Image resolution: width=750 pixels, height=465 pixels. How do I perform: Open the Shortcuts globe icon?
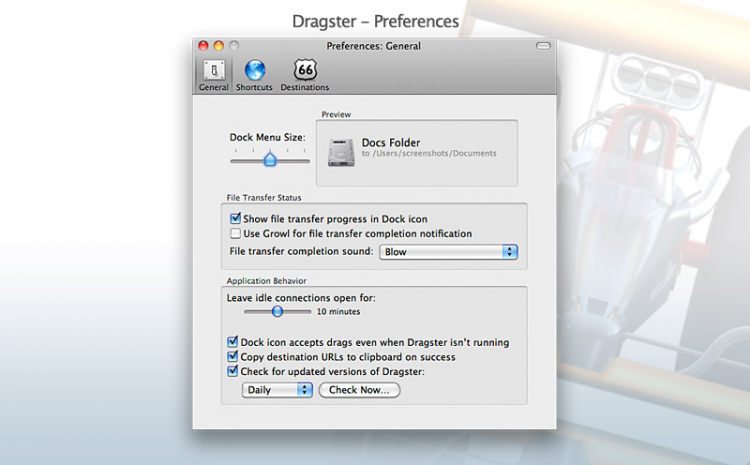tap(255, 70)
